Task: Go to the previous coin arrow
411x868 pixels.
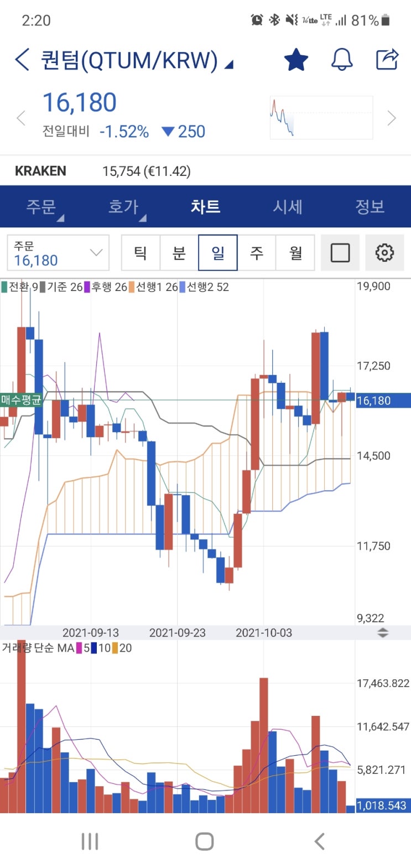Action: point(21,118)
